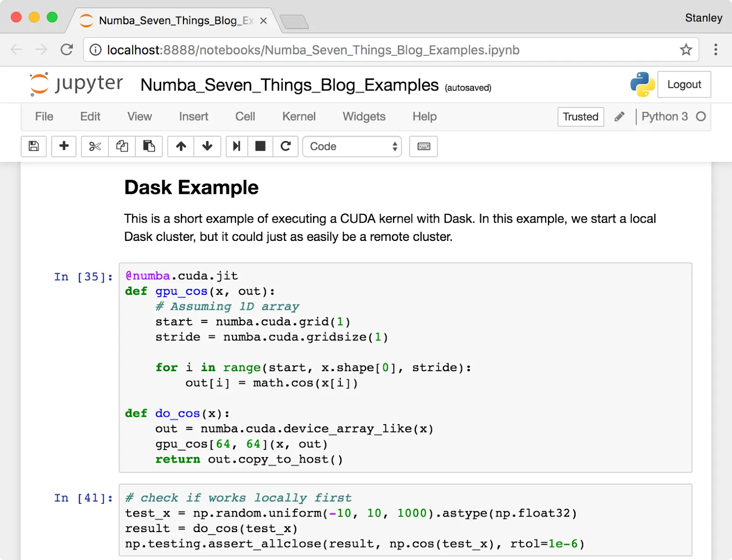Click inside the browser address bar
732x560 pixels.
click(320, 50)
